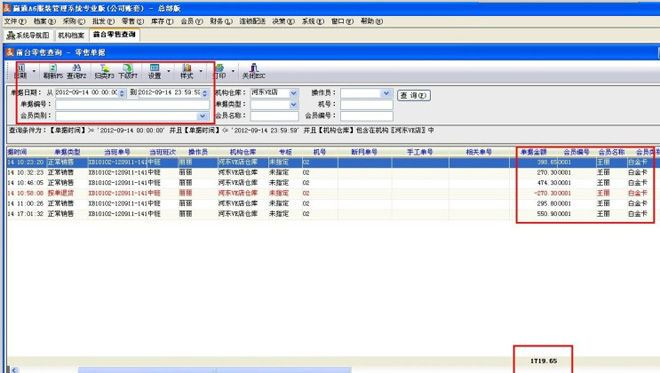The height and width of the screenshot is (373, 660).
Task: Click the amount 550.90 cell
Action: [x=534, y=214]
